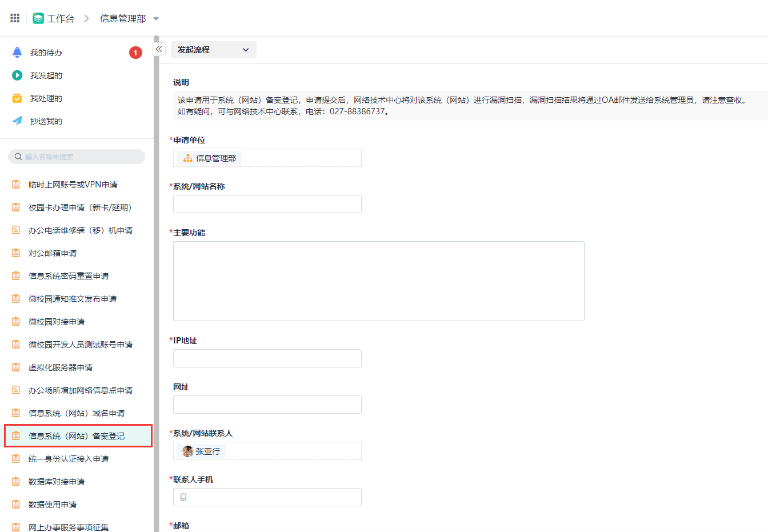
Task: Click the paper plane icon for 抄送我的
Action: click(x=17, y=121)
